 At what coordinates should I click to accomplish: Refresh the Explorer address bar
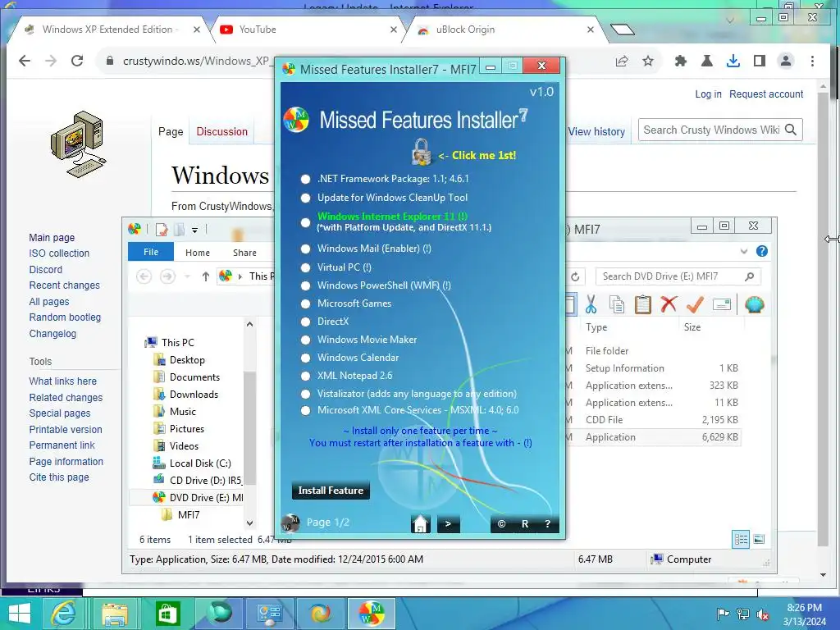coord(575,276)
